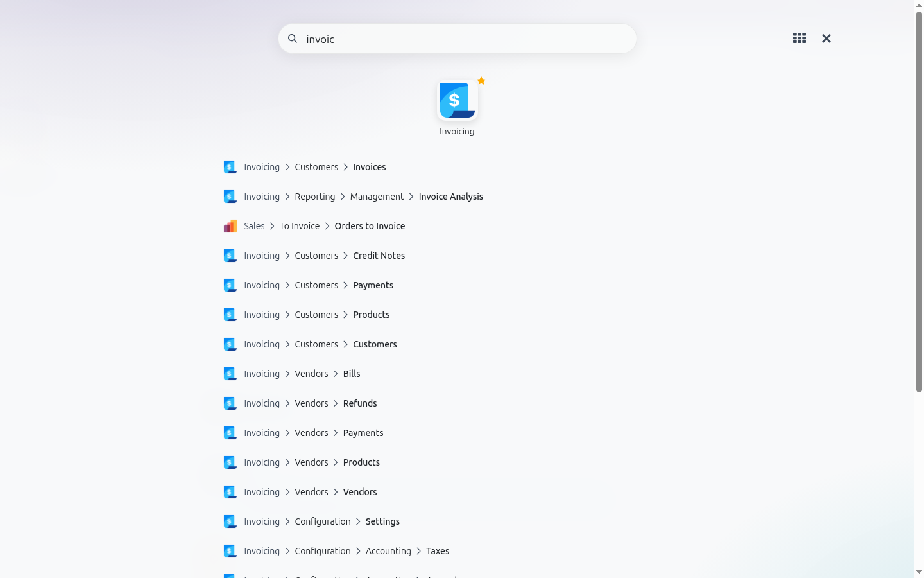Click Invoicing icon in Vendors Products row
This screenshot has width=924, height=578.
[230, 462]
